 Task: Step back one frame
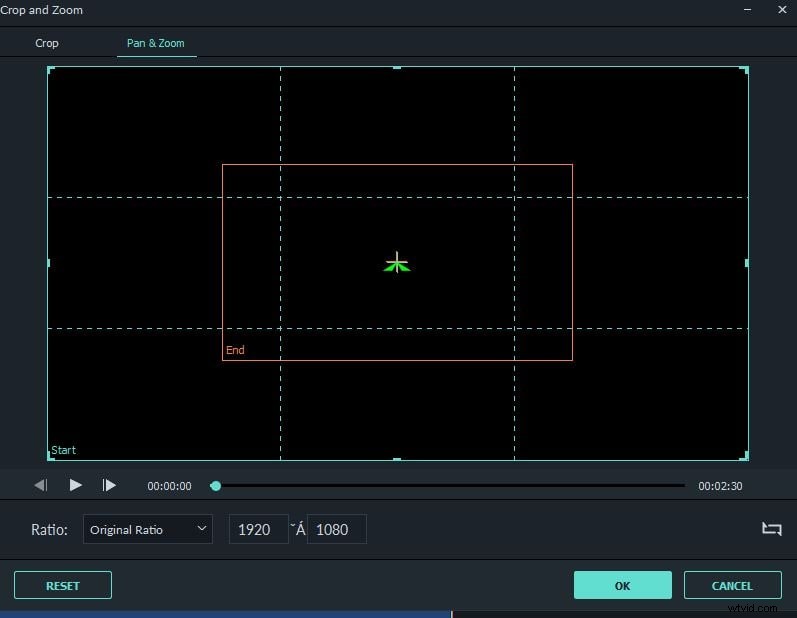tap(41, 485)
